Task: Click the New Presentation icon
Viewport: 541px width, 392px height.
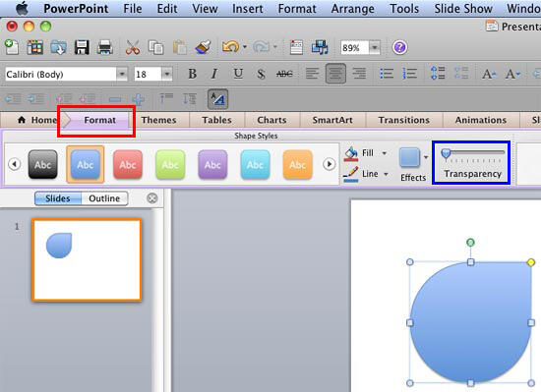Action: (x=12, y=47)
